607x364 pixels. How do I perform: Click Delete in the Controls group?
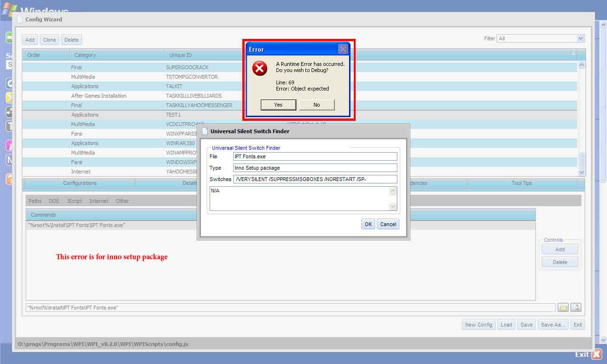pos(560,262)
